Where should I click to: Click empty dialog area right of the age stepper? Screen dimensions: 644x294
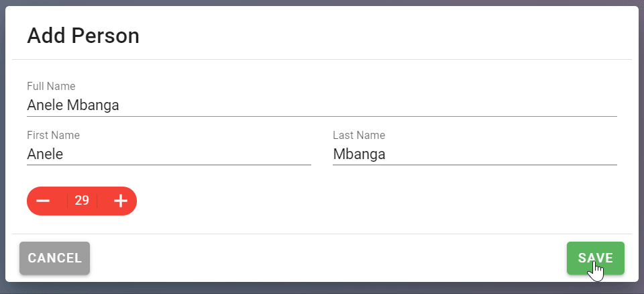tap(378, 201)
